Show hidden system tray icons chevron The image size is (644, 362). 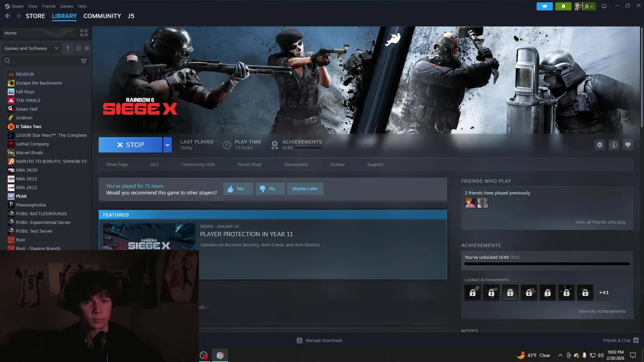coord(560,355)
